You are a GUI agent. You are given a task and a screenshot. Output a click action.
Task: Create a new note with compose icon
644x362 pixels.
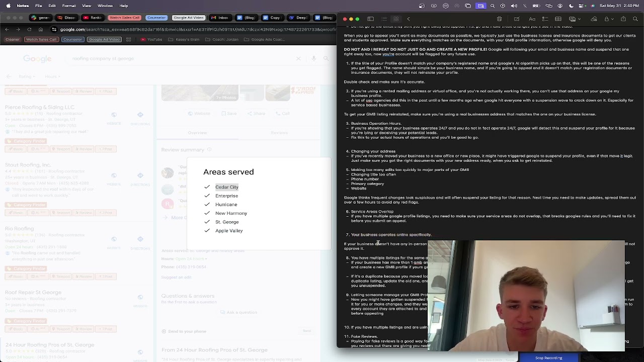(517, 19)
